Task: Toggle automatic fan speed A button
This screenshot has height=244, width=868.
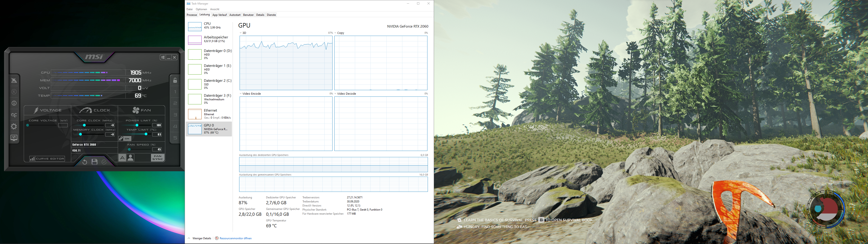Action: click(122, 158)
